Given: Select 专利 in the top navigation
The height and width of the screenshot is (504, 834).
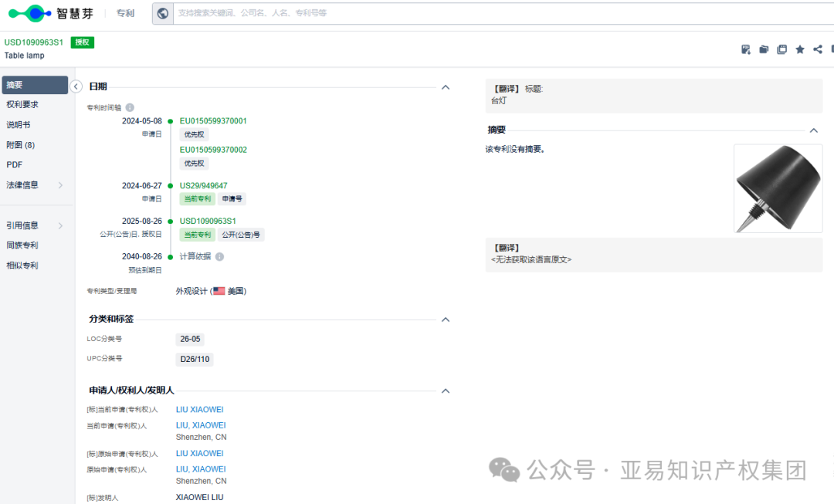Looking at the screenshot, I should pos(124,13).
